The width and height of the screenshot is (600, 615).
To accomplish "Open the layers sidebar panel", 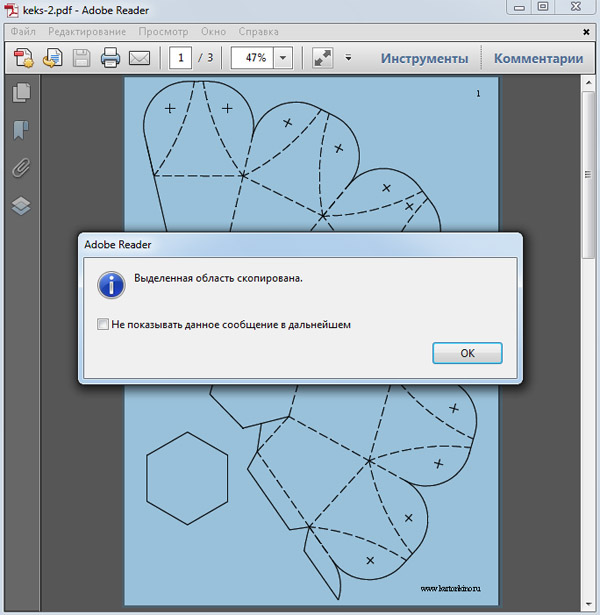I will point(21,206).
